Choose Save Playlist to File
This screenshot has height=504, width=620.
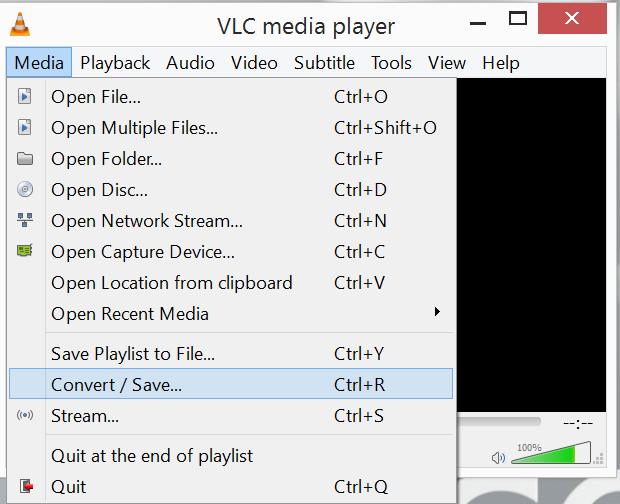(133, 354)
